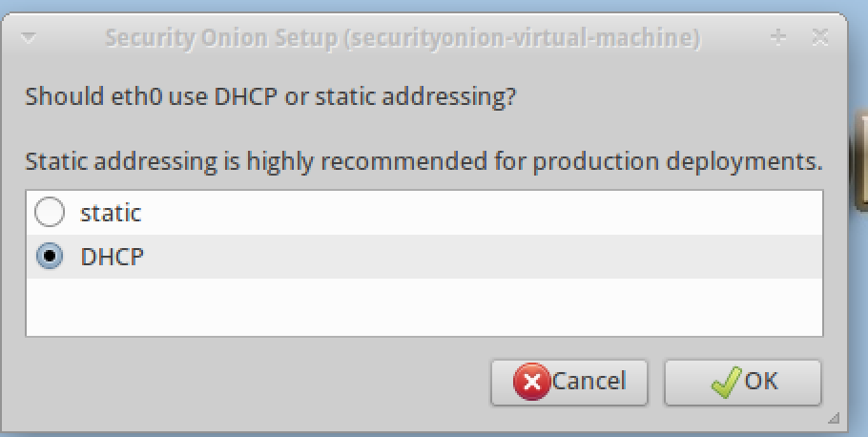Select the DHCP radio button
Screen dimensions: 868x437
pos(49,256)
